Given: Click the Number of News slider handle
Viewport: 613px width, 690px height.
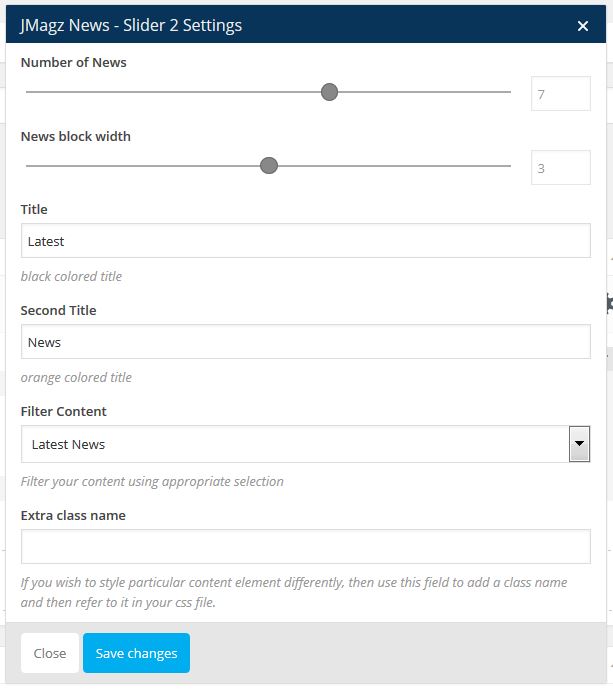Looking at the screenshot, I should (329, 92).
